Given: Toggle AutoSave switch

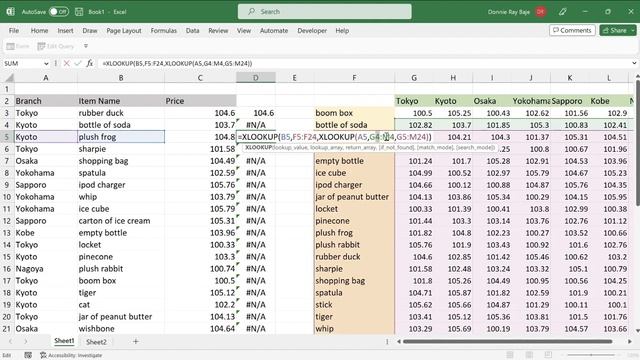Looking at the screenshot, I should [58, 12].
